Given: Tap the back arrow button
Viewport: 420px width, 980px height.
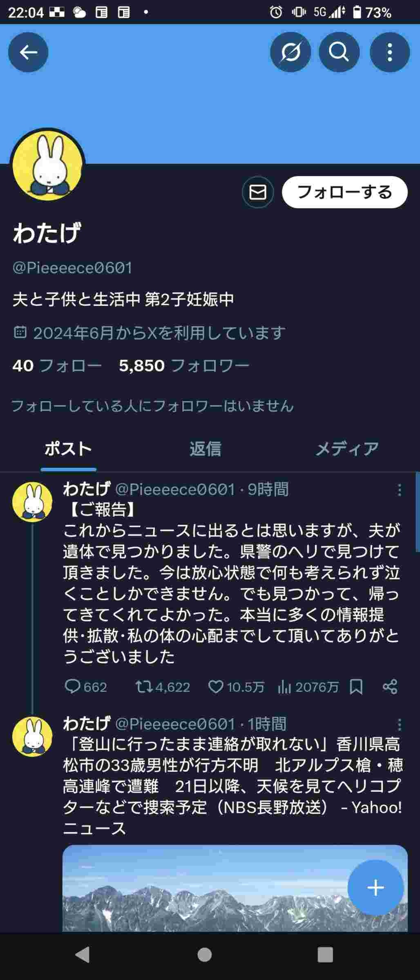Looking at the screenshot, I should click(x=28, y=52).
